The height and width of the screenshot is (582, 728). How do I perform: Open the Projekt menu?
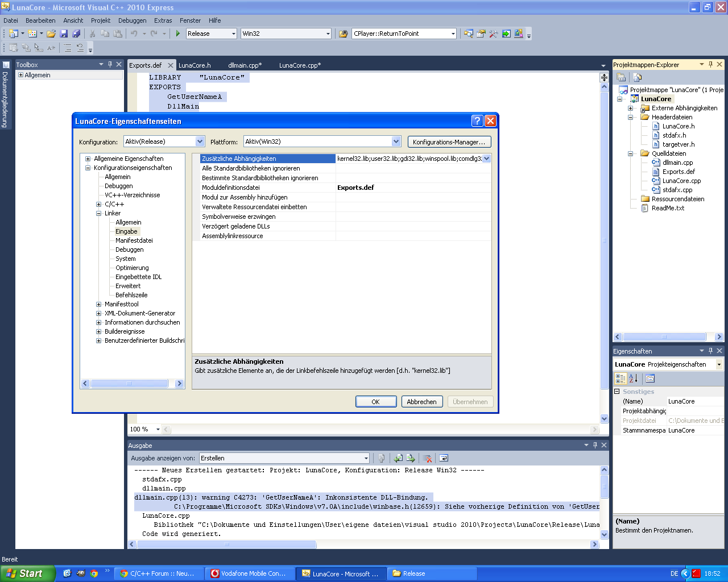101,20
